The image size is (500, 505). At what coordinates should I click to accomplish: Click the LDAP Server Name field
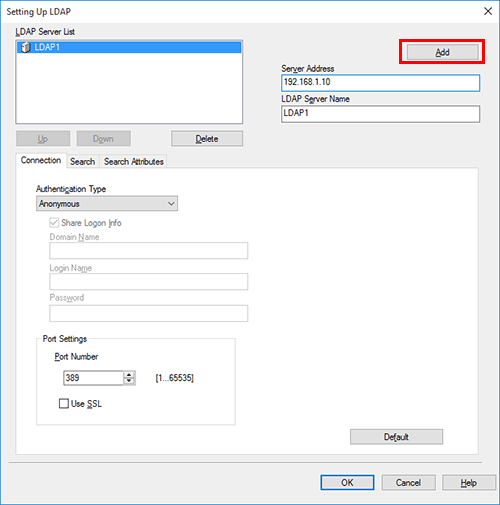pos(381,114)
